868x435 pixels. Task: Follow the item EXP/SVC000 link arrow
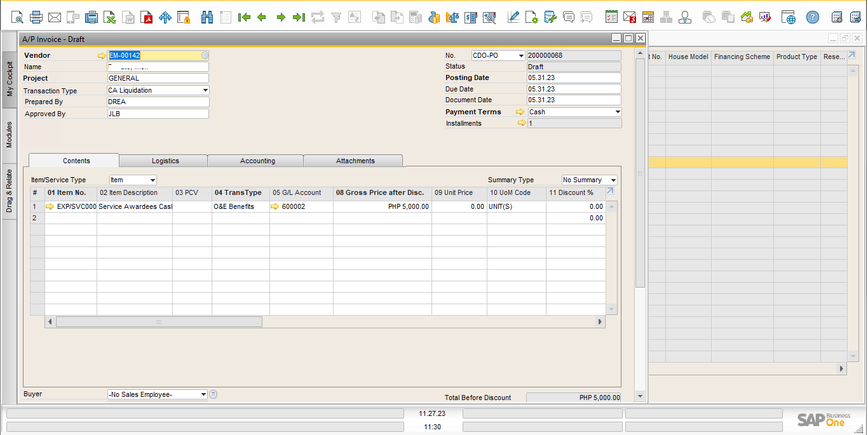[50, 206]
